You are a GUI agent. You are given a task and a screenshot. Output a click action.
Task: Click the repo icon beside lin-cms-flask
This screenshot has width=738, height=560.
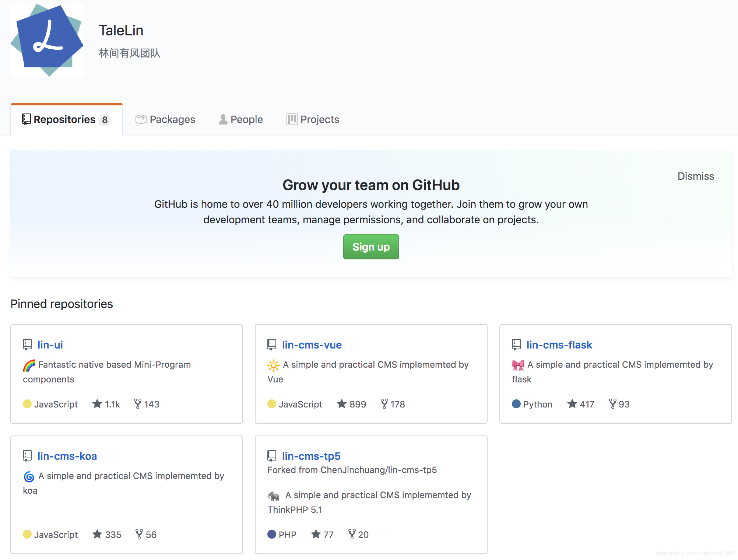[x=516, y=345]
